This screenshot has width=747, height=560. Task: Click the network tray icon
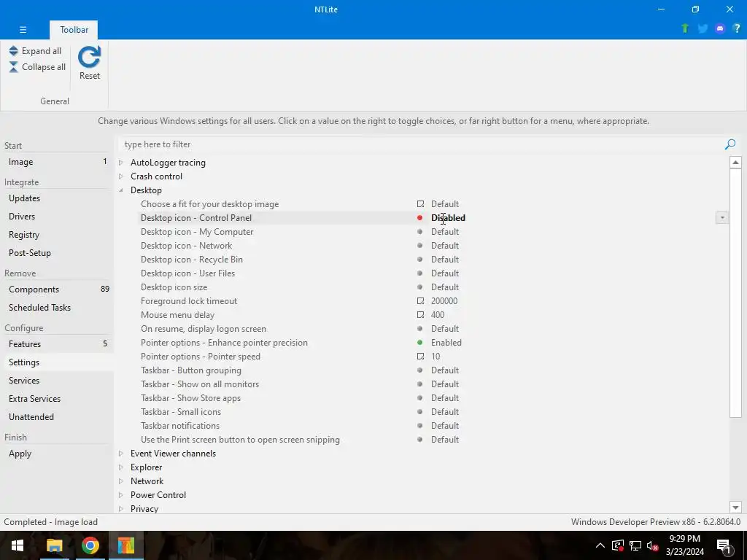point(635,545)
